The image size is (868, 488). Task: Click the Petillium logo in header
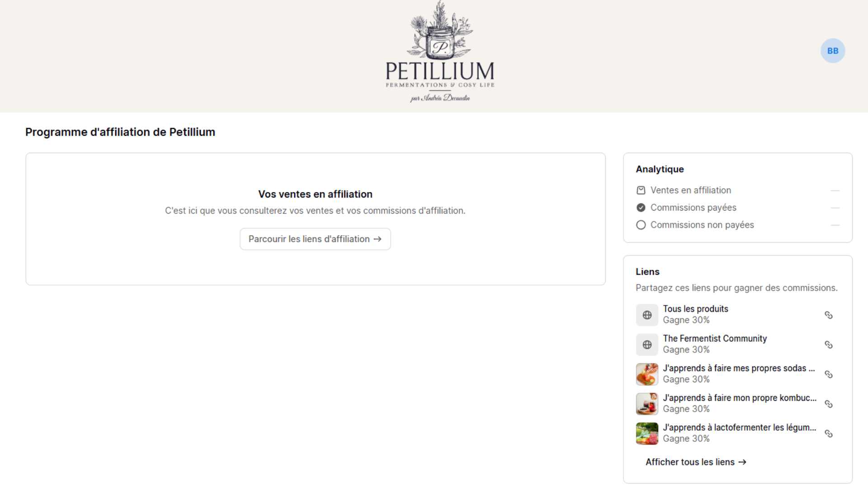[439, 52]
